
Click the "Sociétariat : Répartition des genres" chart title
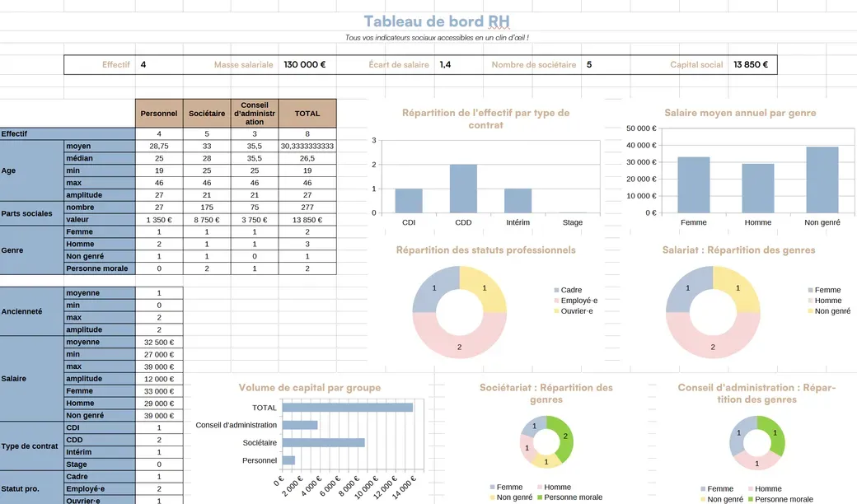(x=546, y=393)
